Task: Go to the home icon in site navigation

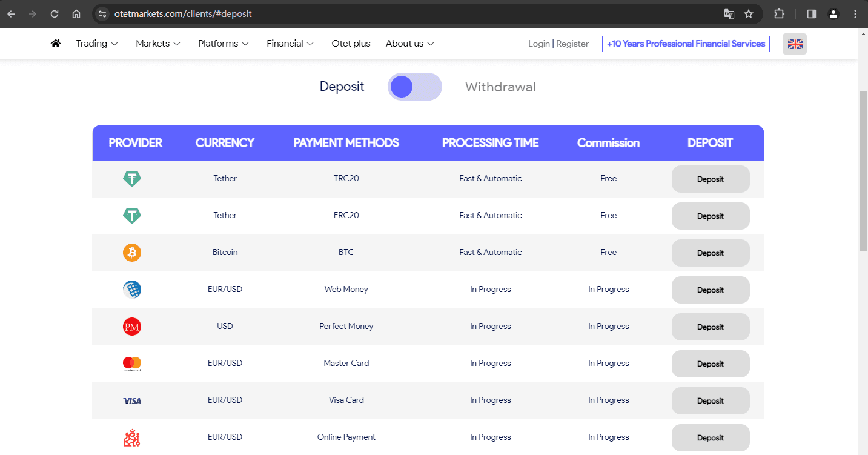Action: pos(56,44)
